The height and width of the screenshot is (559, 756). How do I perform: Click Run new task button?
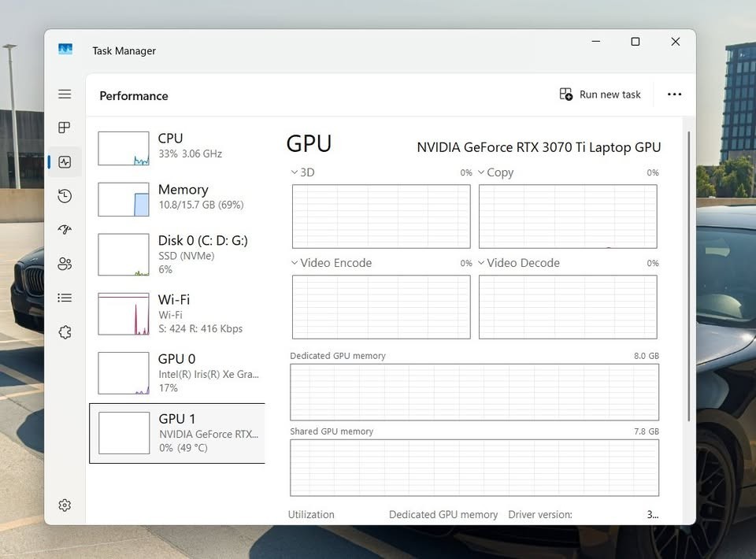coord(600,94)
